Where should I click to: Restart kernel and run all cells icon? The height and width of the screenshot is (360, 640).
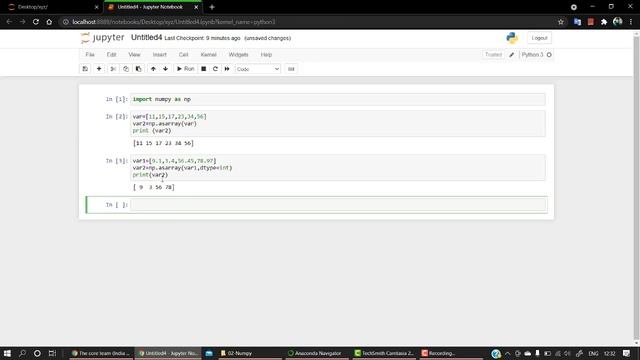click(227, 69)
